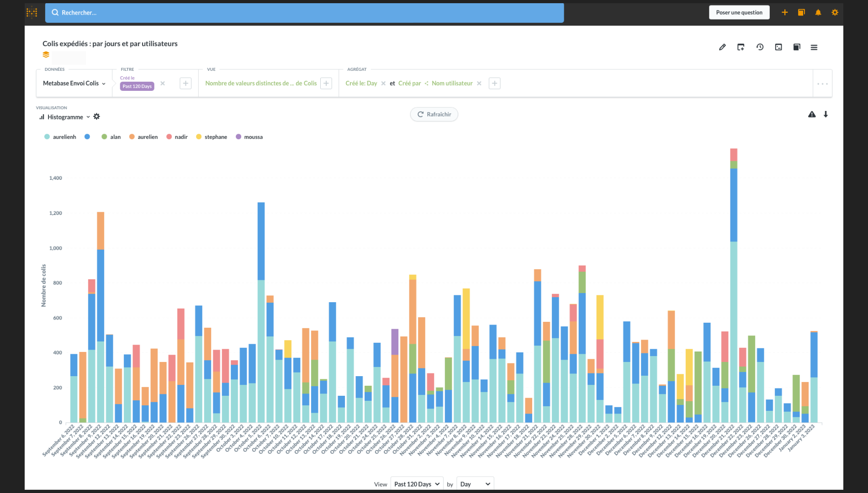Screen dimensions: 868x493
Task: Open the Past 120 Days view dropdown
Action: click(417, 484)
